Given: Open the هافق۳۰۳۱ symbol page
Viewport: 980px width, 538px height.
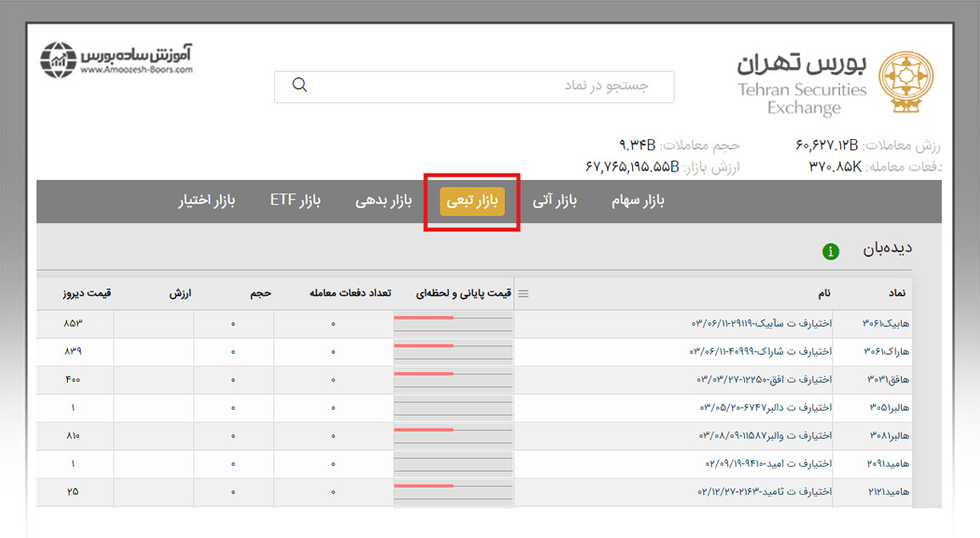Looking at the screenshot, I should (888, 379).
